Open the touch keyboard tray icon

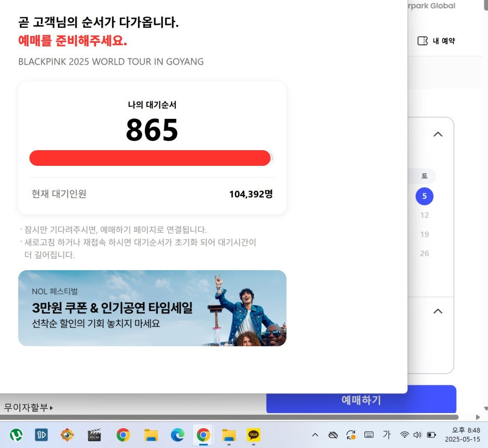(x=369, y=434)
